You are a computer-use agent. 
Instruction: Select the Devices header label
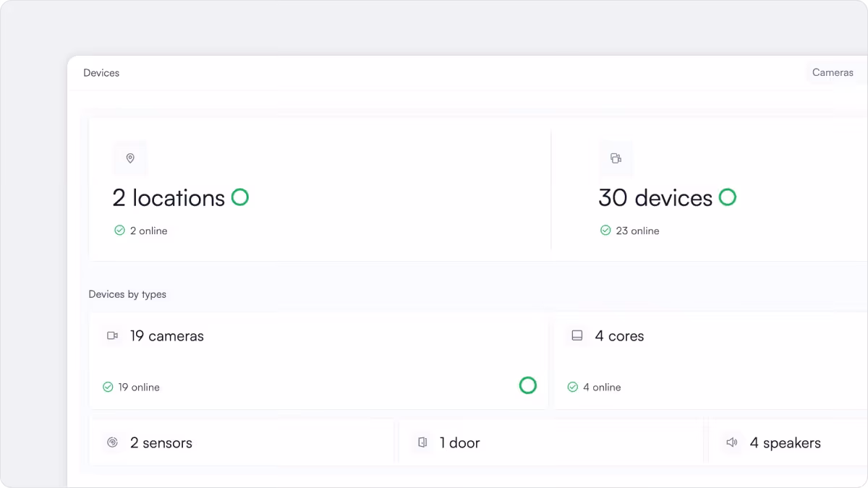(101, 72)
